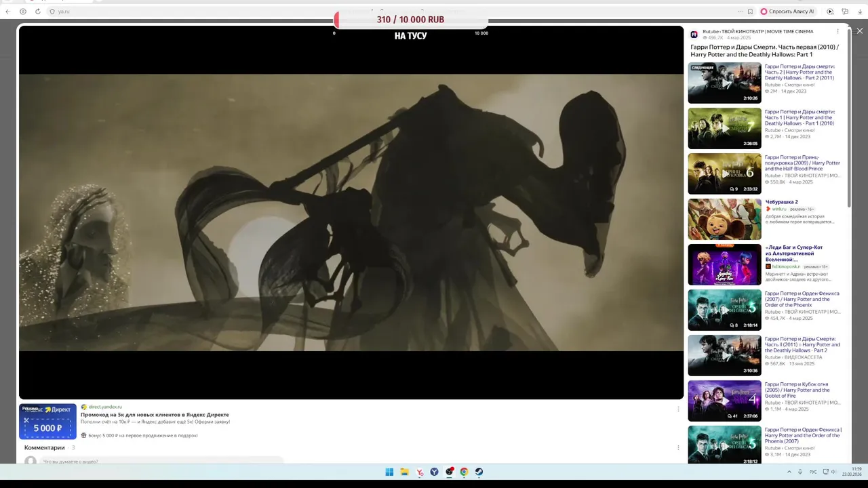Play Дары смерти Часть 1 2:26:05 thumbnail

724,128
